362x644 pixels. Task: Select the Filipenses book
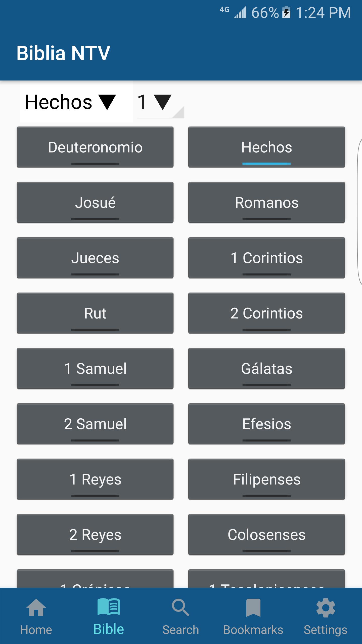click(266, 479)
